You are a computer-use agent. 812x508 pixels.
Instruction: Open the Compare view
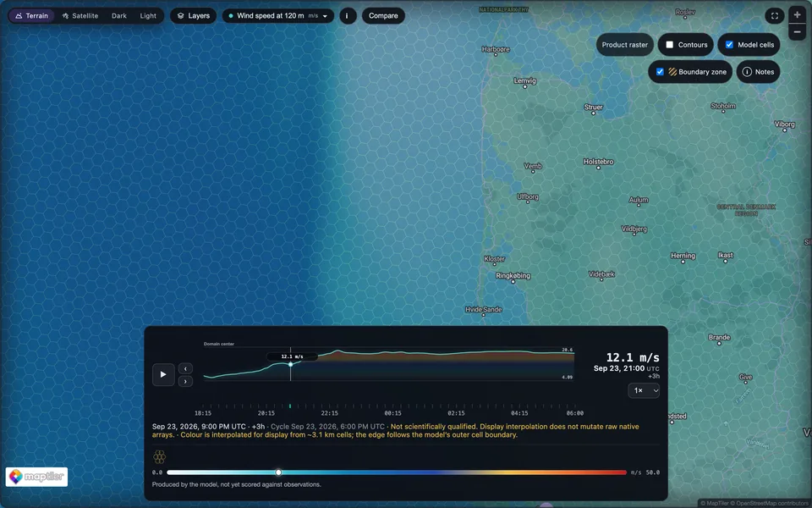(383, 15)
